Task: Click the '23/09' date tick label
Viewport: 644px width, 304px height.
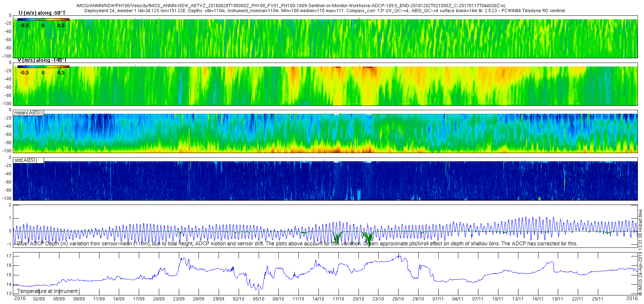Action: click(x=179, y=299)
